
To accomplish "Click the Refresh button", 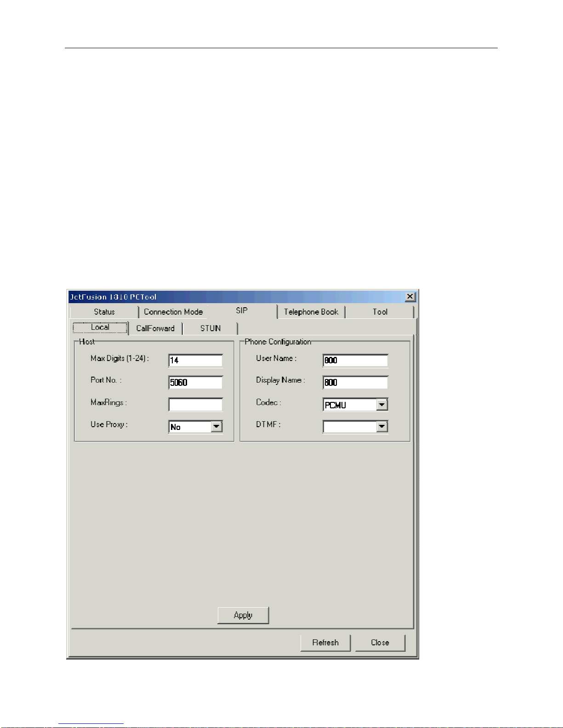I will click(x=325, y=643).
